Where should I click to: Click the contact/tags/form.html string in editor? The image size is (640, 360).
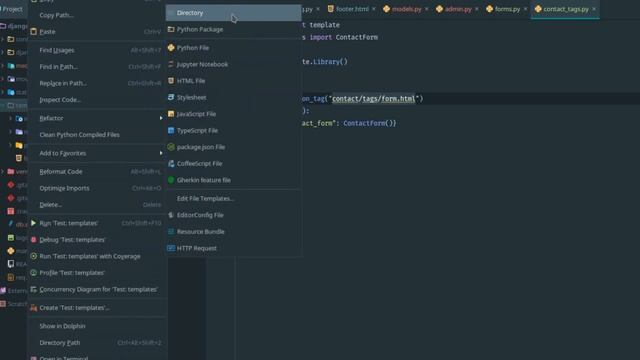point(373,99)
